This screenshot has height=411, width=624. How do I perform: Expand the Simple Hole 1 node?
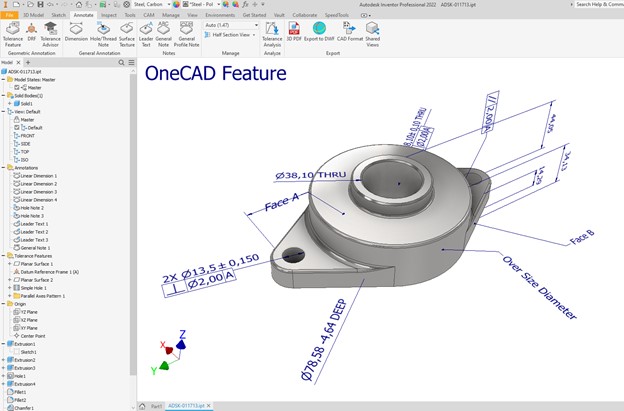point(10,288)
